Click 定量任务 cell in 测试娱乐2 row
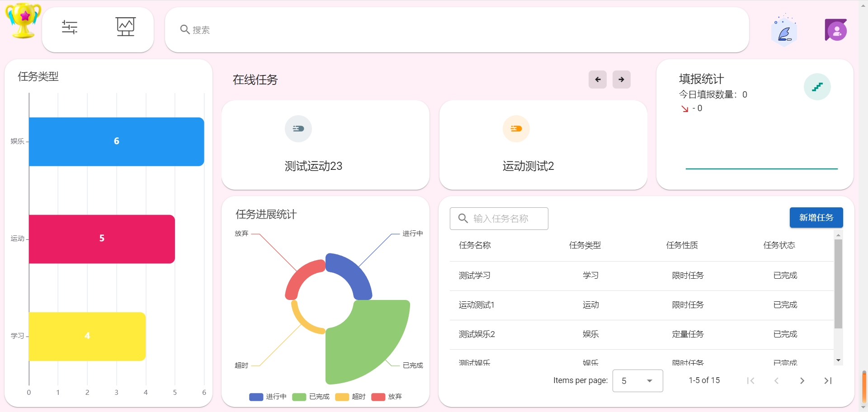This screenshot has width=868, height=412. coord(688,334)
